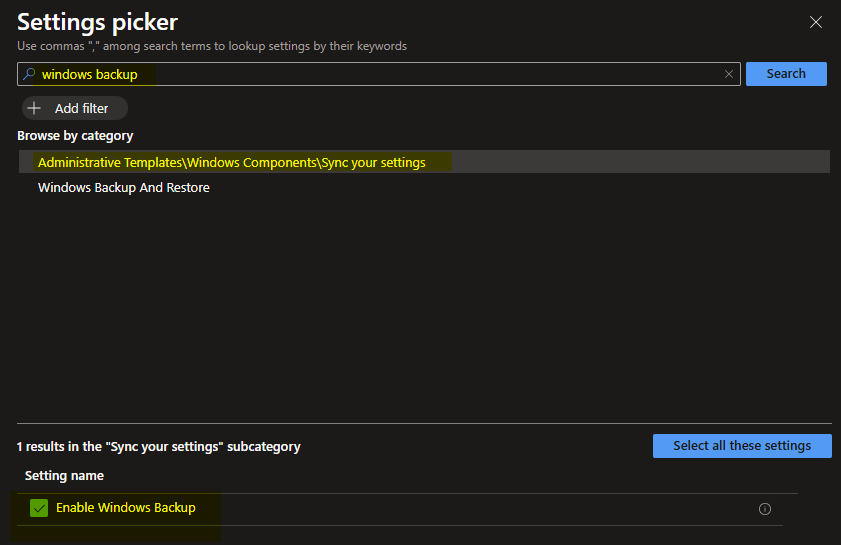Screen dimensions: 841x545
Task: Click empty area in the category list
Action: (420, 300)
